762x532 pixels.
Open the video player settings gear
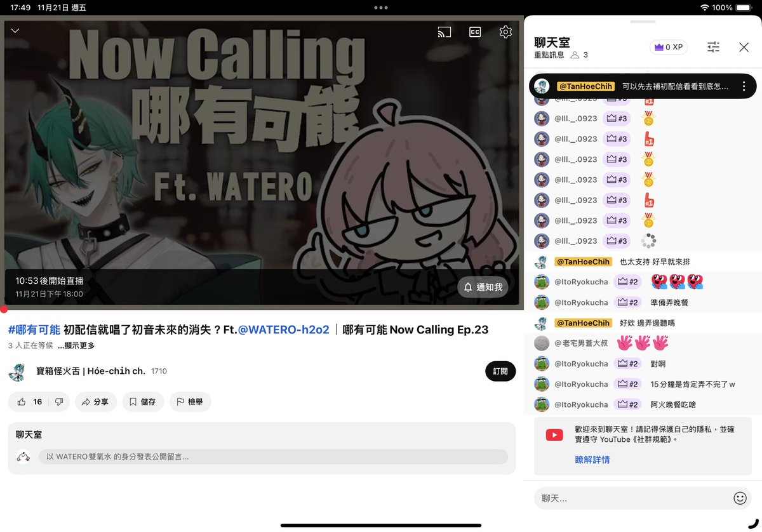[x=505, y=31]
